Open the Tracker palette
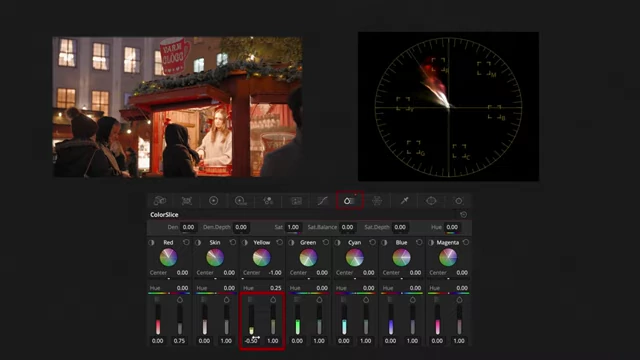 (x=459, y=200)
